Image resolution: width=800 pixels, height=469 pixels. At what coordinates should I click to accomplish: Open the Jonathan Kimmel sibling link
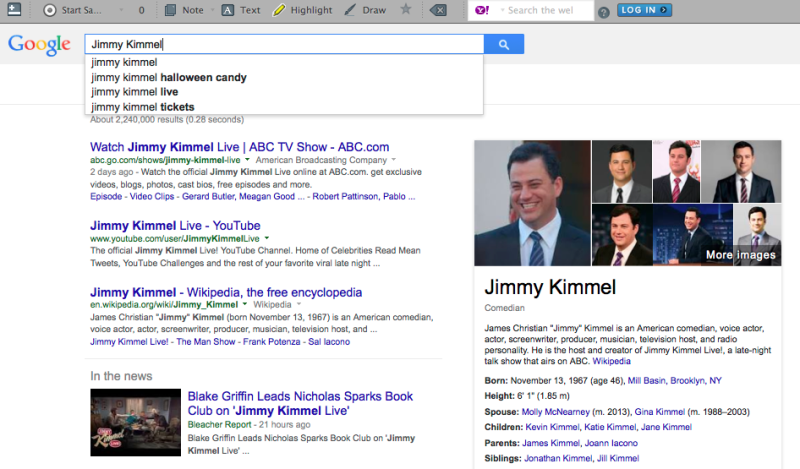(x=558, y=458)
